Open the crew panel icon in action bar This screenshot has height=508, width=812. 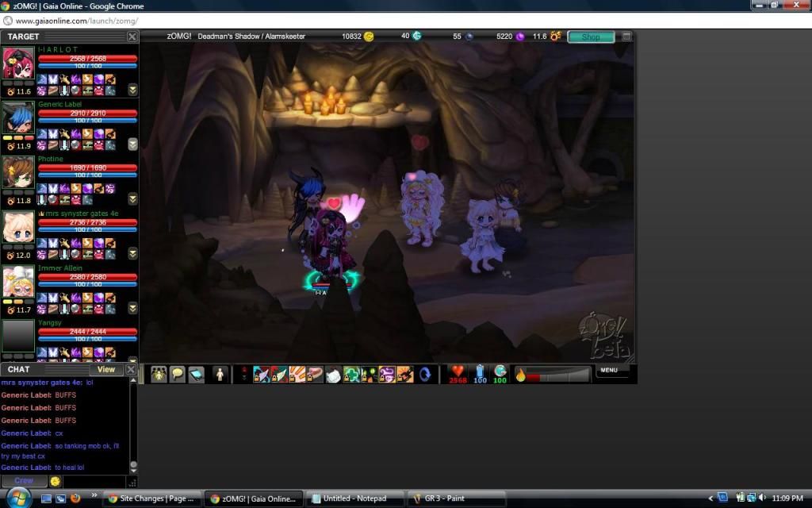159,375
